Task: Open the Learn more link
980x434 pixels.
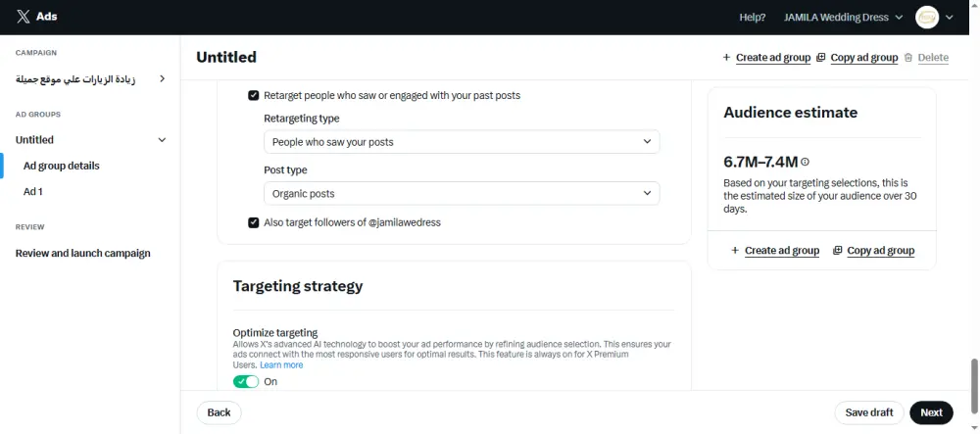Action: pyautogui.click(x=281, y=365)
